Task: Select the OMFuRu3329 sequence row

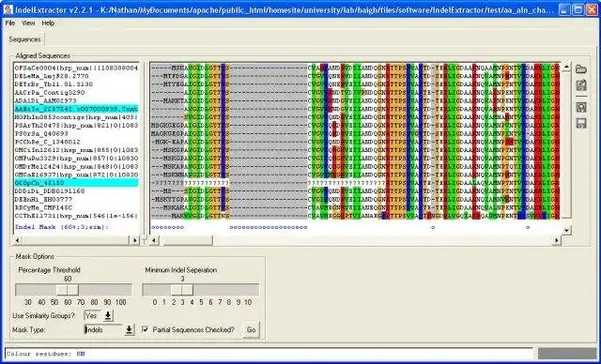Action: coord(76,159)
